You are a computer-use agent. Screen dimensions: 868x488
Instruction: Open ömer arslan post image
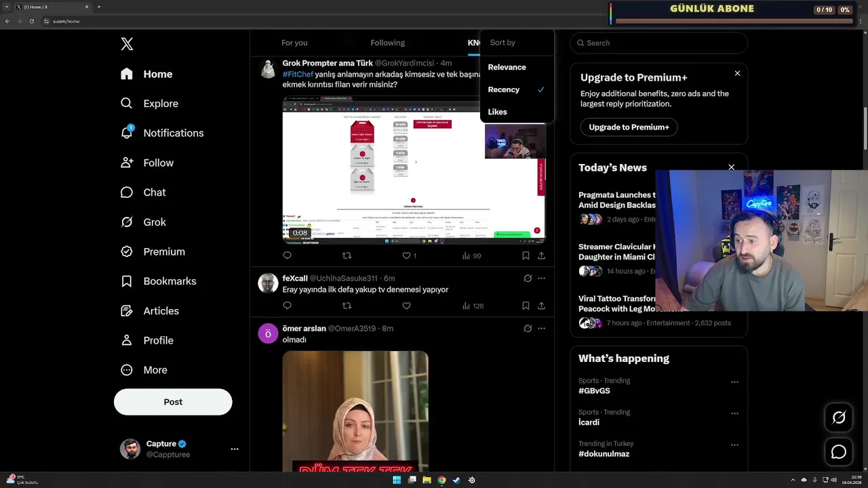click(355, 411)
